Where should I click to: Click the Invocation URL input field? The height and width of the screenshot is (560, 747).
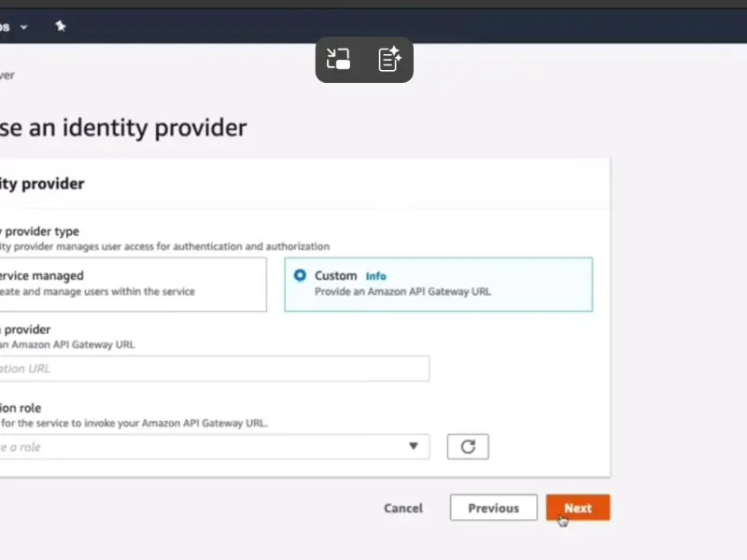click(x=215, y=369)
